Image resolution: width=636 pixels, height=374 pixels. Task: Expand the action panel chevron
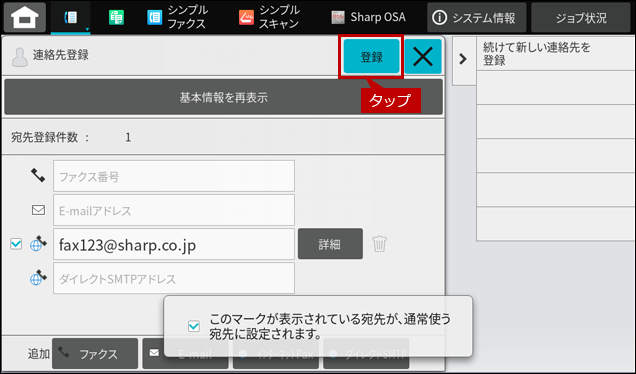463,59
